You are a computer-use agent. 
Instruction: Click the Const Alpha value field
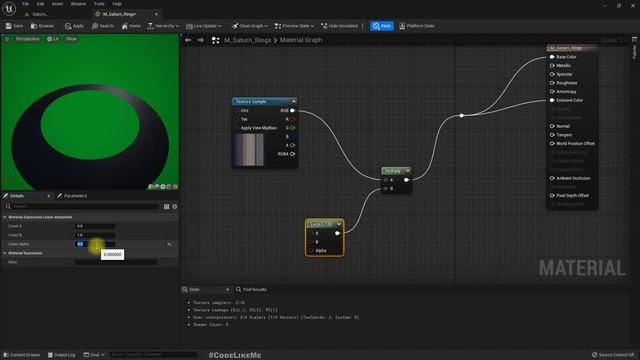pyautogui.click(x=95, y=244)
